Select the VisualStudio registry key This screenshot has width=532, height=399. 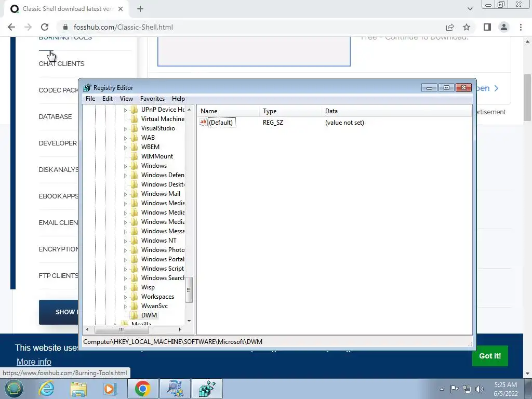[x=158, y=128]
